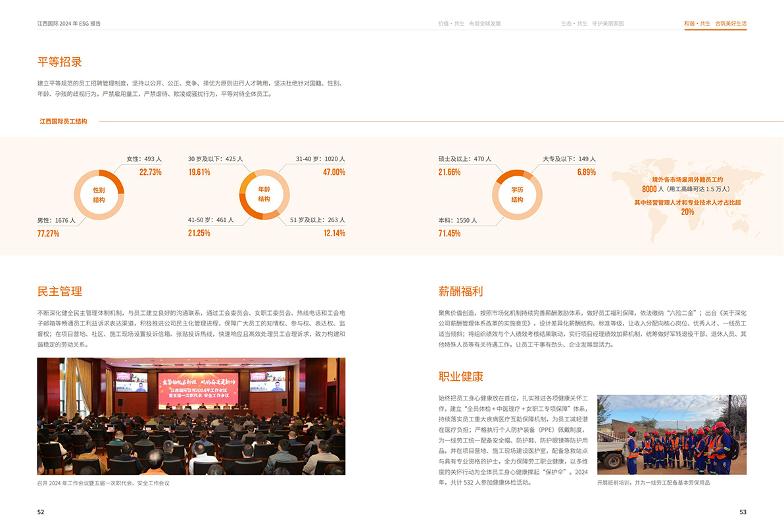784x532 pixels.
Task: Click page number 52
Action: pyautogui.click(x=41, y=512)
